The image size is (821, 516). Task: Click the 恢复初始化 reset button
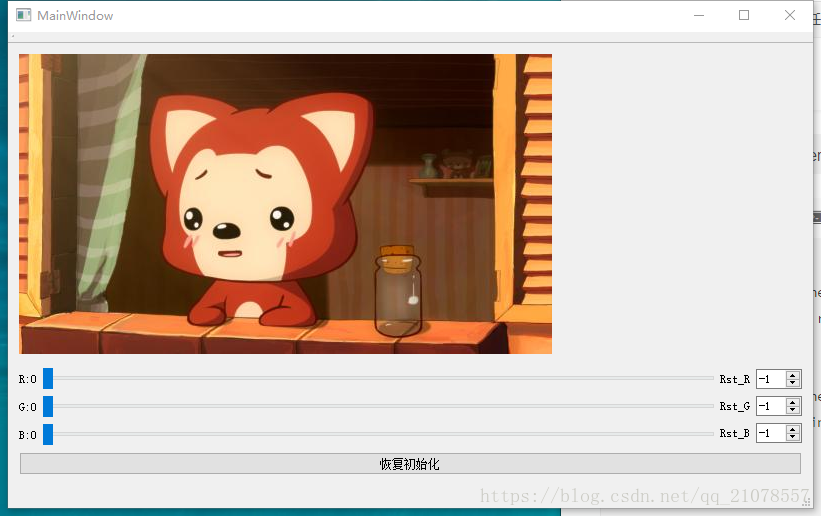tap(410, 464)
